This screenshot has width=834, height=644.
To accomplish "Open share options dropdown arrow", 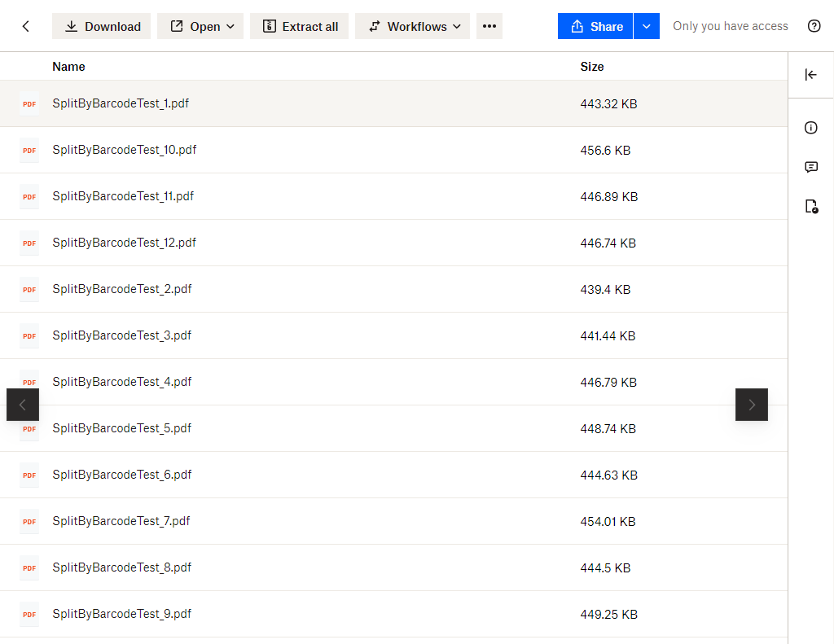I will (x=646, y=26).
